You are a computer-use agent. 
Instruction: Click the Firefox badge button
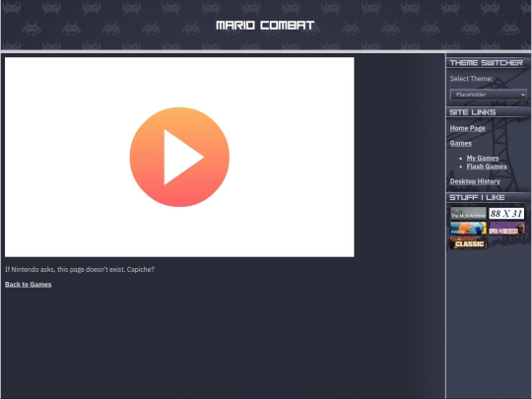(468, 229)
